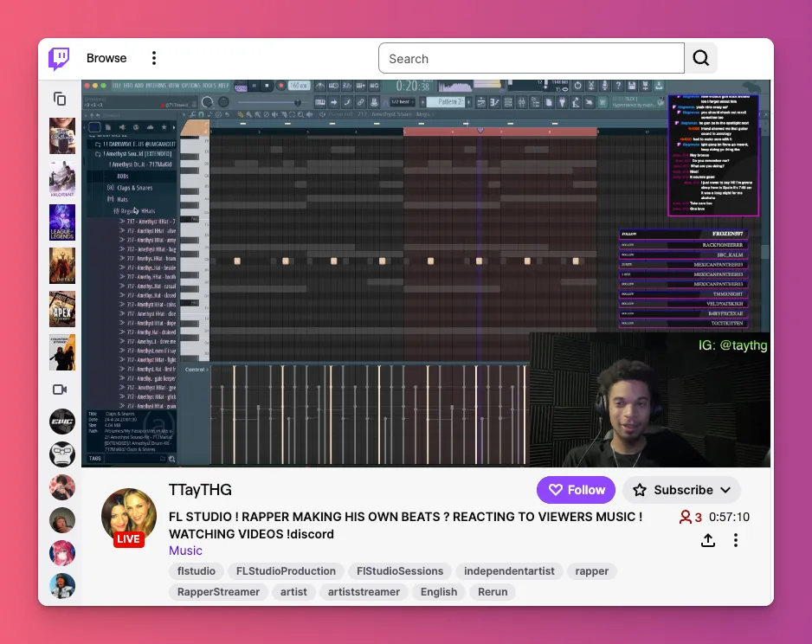Click the main volume knob in the stream
812x644 pixels.
(207, 102)
